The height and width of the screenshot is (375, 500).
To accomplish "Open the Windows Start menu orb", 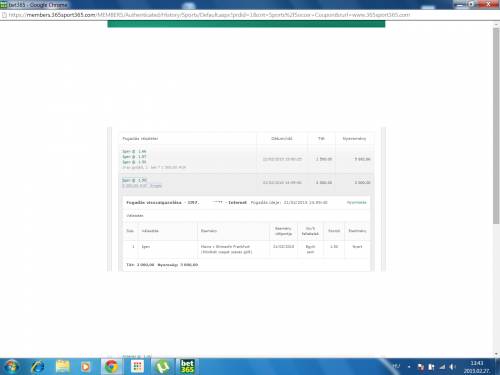I will 11,367.
